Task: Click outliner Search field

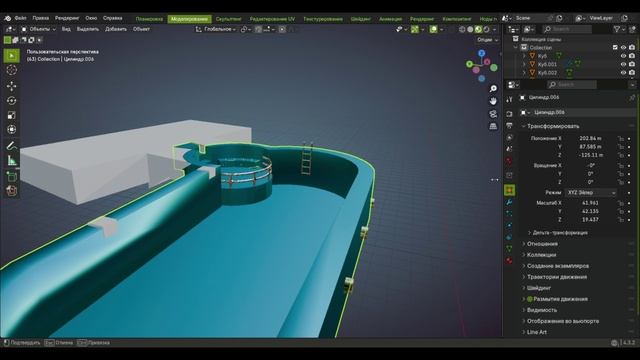Action: click(x=567, y=29)
